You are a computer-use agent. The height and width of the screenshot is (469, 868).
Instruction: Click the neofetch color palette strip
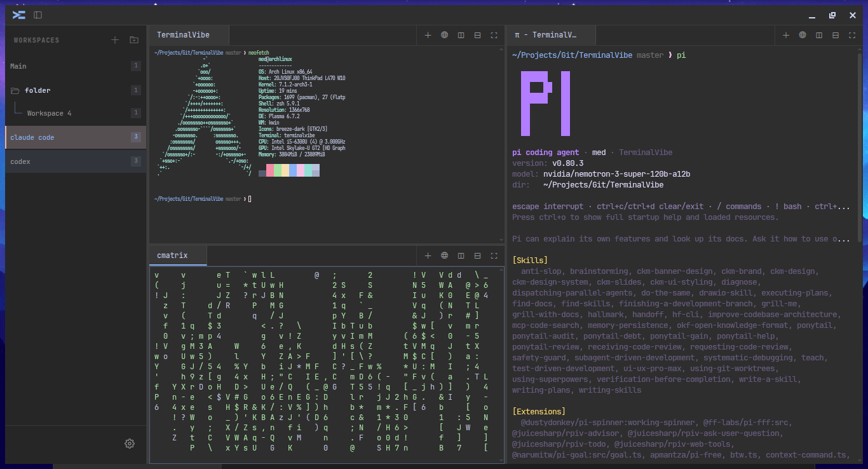point(289,170)
